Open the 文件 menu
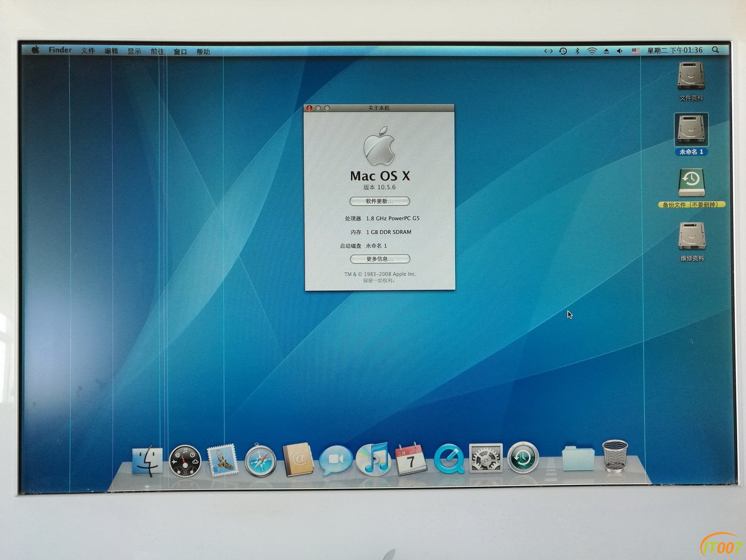The height and width of the screenshot is (560, 746). [x=88, y=51]
